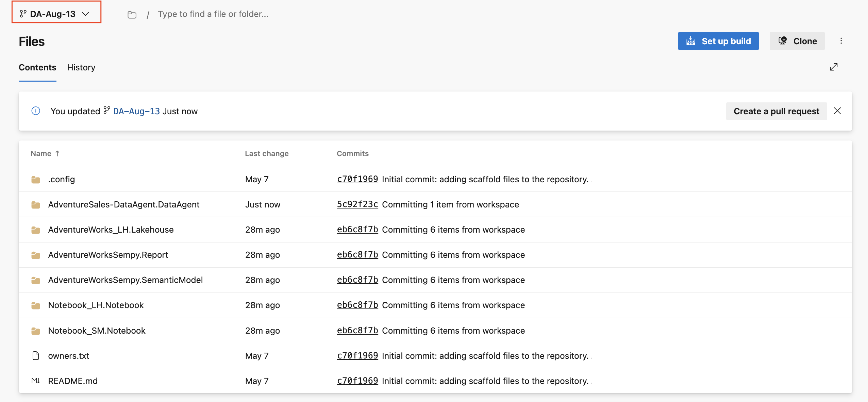Image resolution: width=868 pixels, height=402 pixels.
Task: Open the more options vertical ellipsis
Action: point(841,41)
